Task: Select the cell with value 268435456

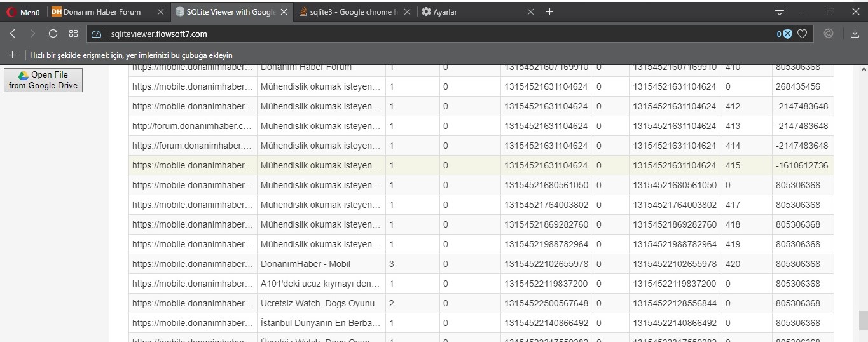Action: tap(803, 86)
